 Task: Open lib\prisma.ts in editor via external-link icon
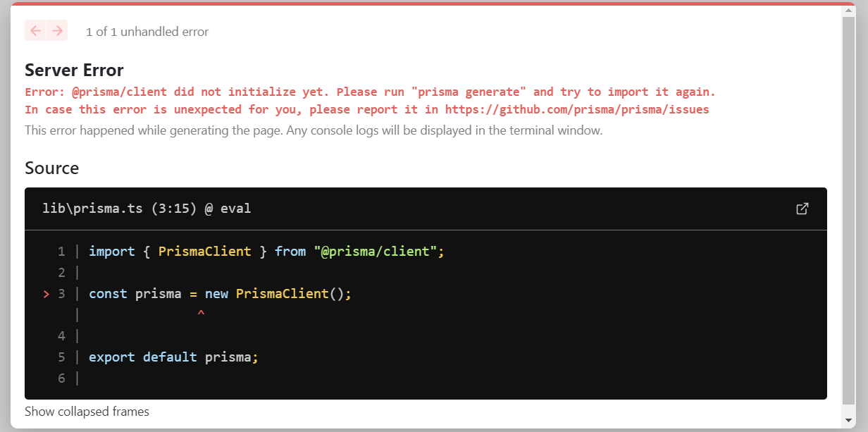pyautogui.click(x=802, y=209)
